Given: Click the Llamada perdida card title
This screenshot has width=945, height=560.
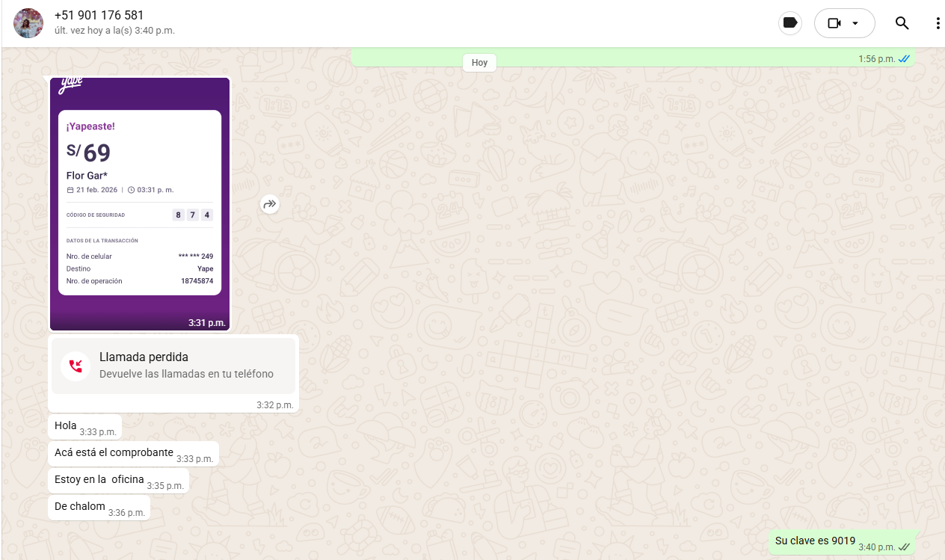Looking at the screenshot, I should [144, 357].
